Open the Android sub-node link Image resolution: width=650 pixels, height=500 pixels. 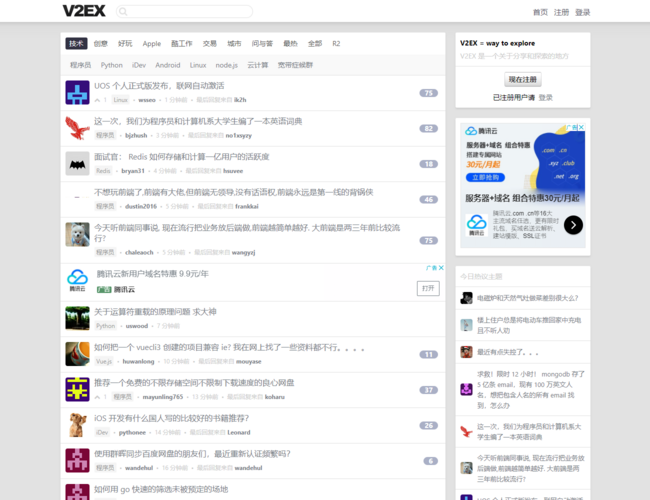click(168, 65)
